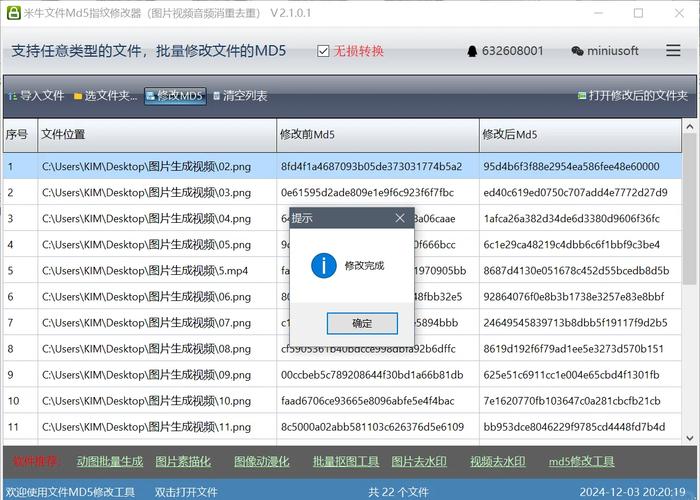The width and height of the screenshot is (700, 500).
Task: Click the 文件位置 column header
Action: pos(157,134)
